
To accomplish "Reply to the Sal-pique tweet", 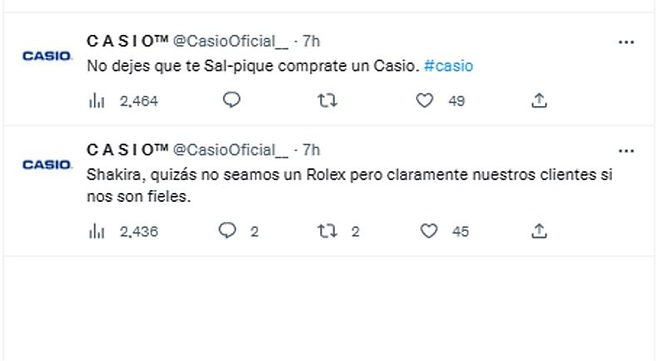I will click(231, 101).
